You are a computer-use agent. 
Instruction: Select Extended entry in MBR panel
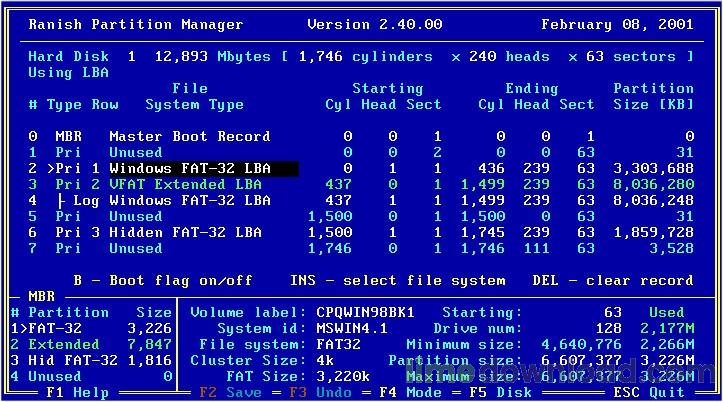point(91,344)
